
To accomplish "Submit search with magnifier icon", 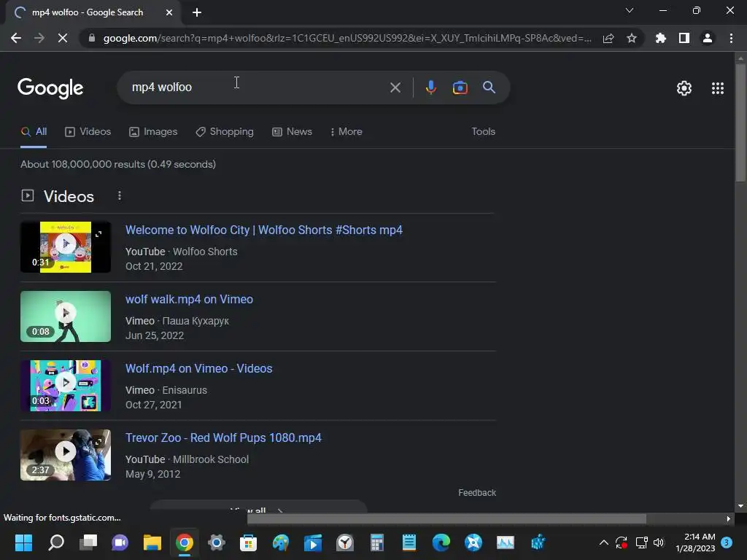I will pos(489,87).
